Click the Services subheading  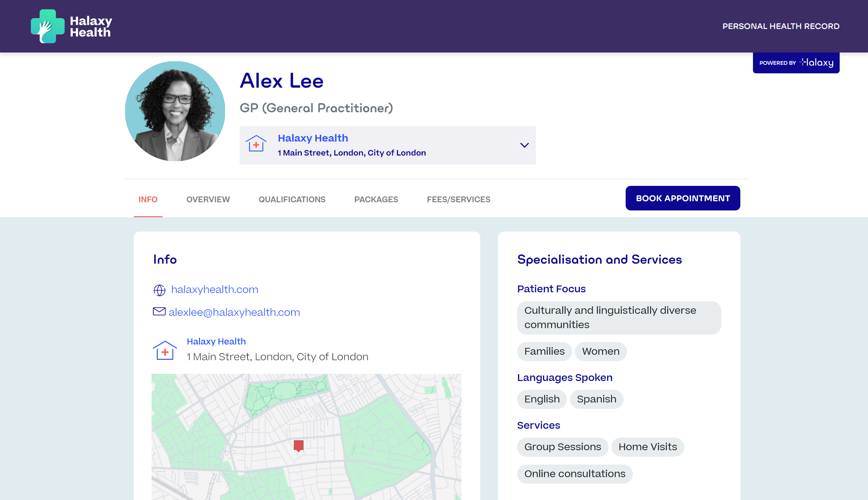[x=539, y=426]
